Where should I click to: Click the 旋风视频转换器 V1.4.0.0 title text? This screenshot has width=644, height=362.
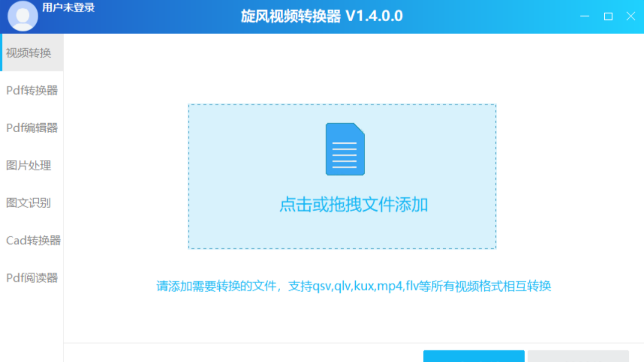pos(322,16)
